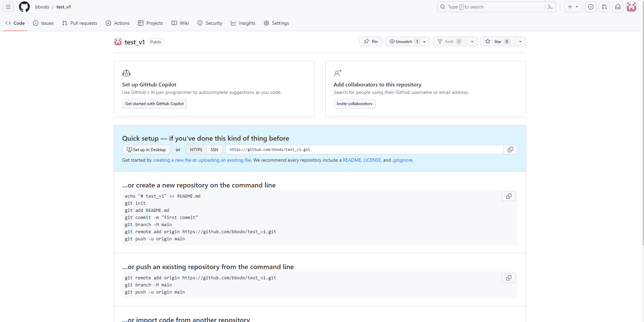Click Set up in Desktop button
The height and width of the screenshot is (322, 644).
coord(146,149)
